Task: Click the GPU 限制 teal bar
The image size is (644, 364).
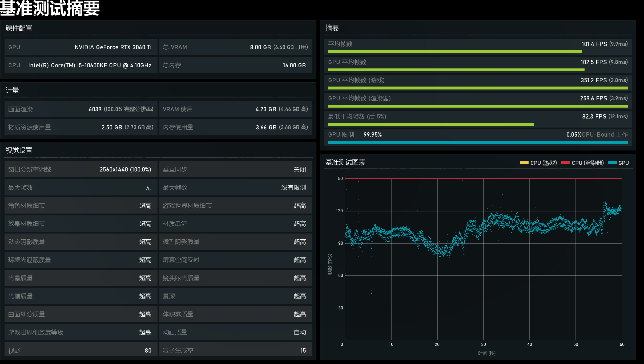Action: [x=478, y=142]
